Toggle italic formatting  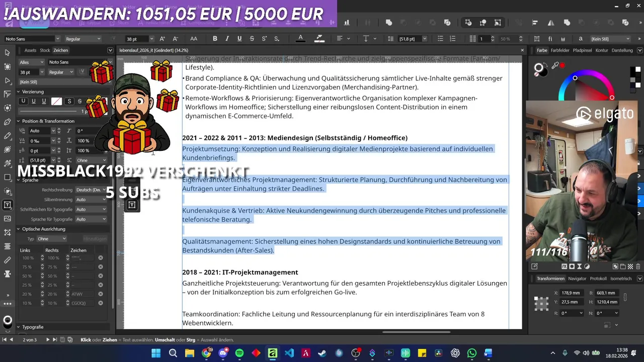point(227,39)
